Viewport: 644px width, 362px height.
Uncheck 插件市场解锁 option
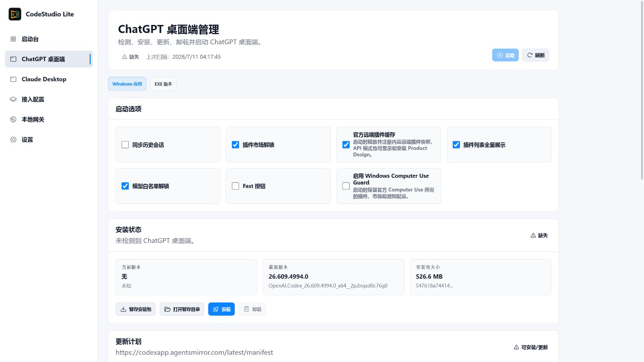[235, 145]
